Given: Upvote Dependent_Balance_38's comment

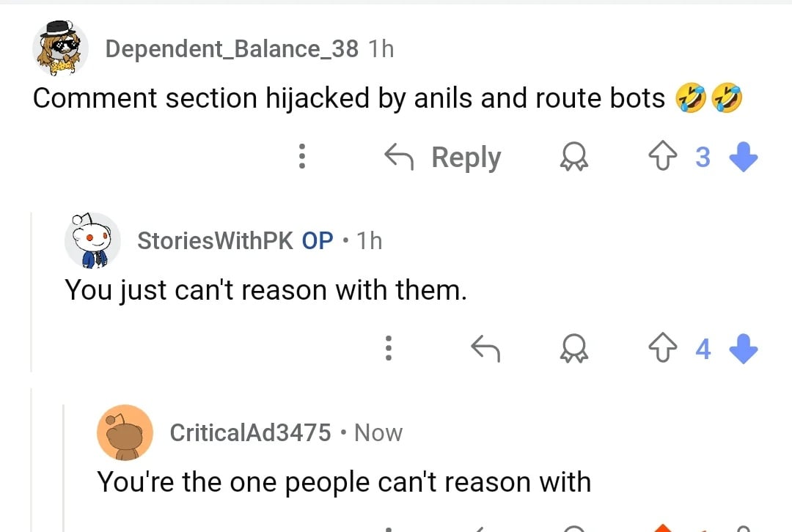Looking at the screenshot, I should pyautogui.click(x=662, y=157).
